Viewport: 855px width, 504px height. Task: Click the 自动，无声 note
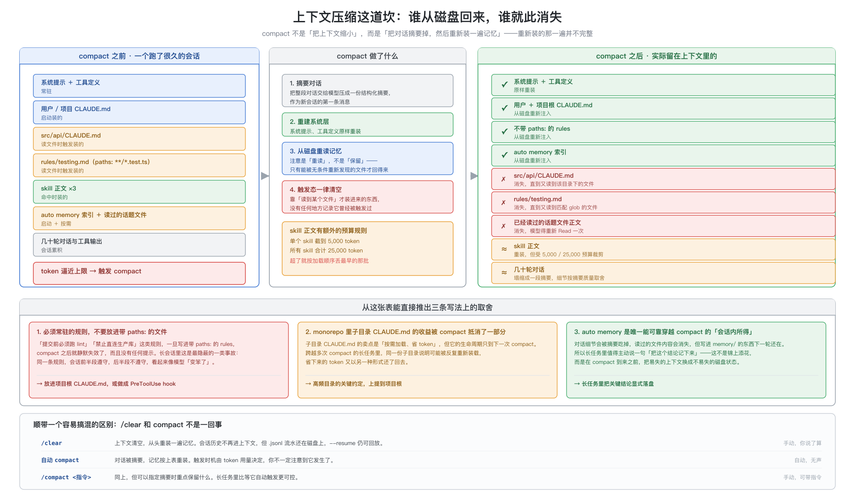point(808,460)
